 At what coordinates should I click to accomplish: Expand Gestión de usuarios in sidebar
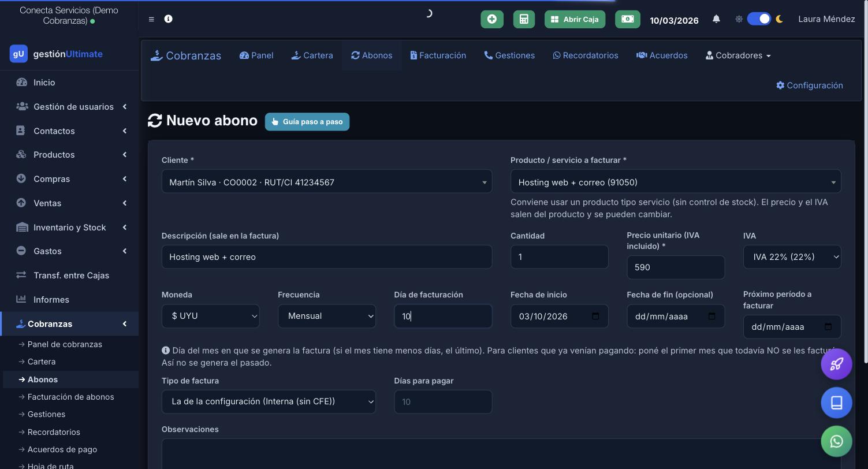click(69, 107)
